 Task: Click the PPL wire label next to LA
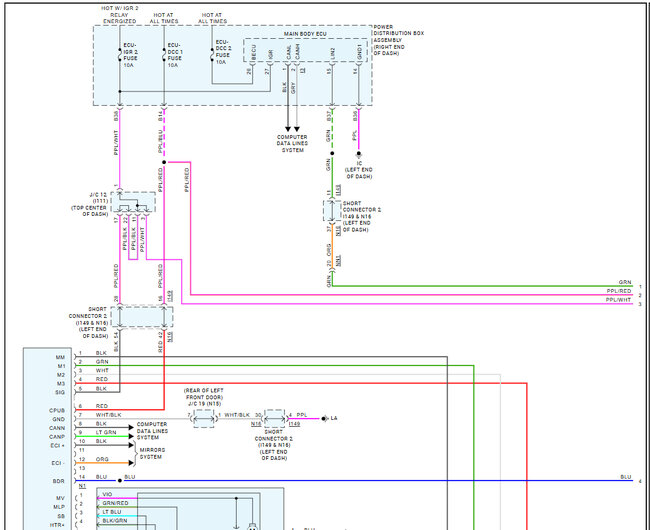302,415
